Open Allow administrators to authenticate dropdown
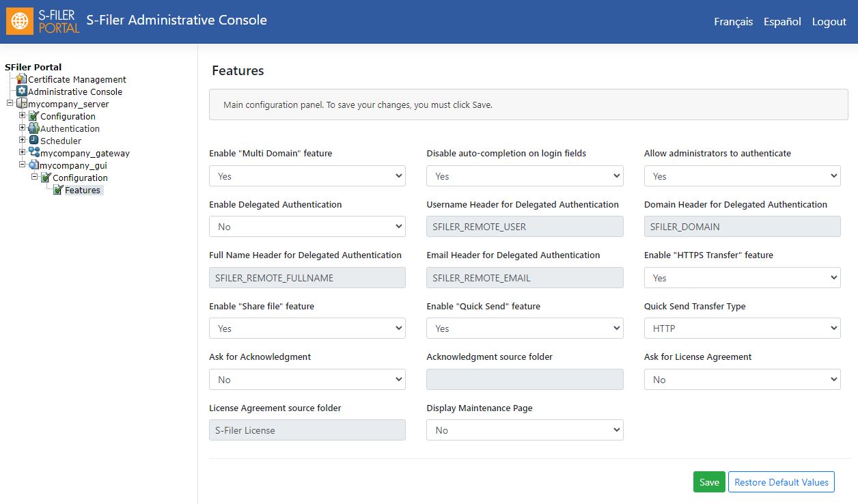 [743, 176]
